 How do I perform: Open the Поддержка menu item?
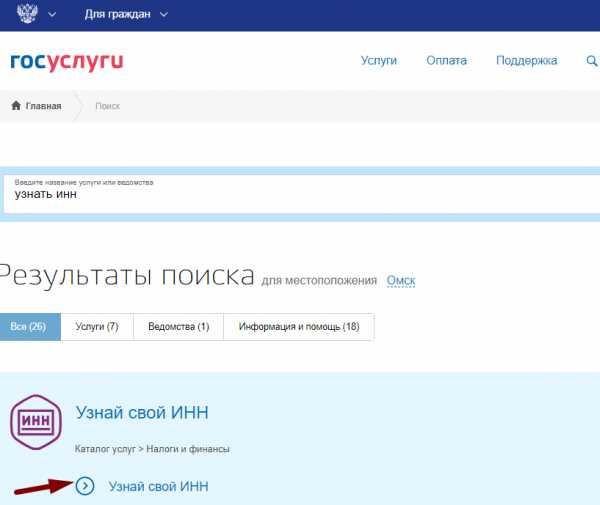coord(527,60)
